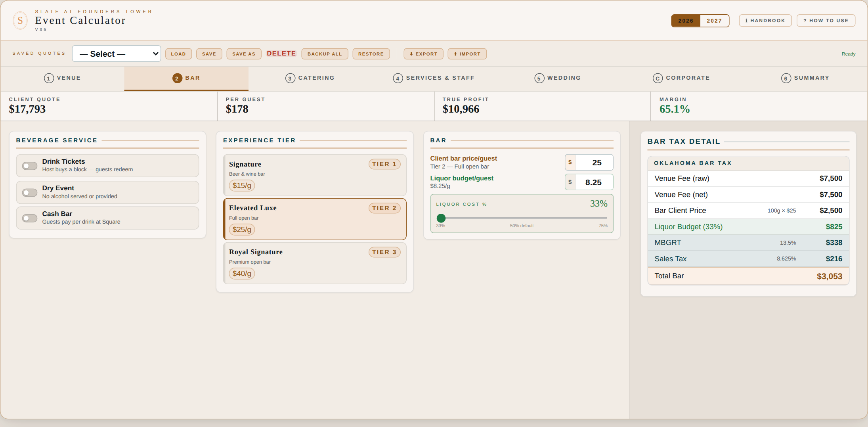Click the Slate S logo icon
Screen dimensions: 868x427
20,21
